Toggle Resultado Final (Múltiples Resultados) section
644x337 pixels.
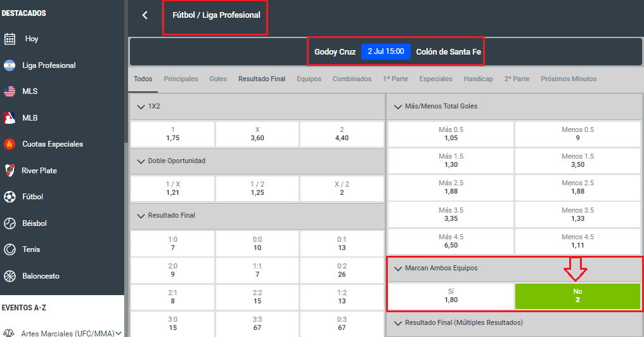coord(397,324)
